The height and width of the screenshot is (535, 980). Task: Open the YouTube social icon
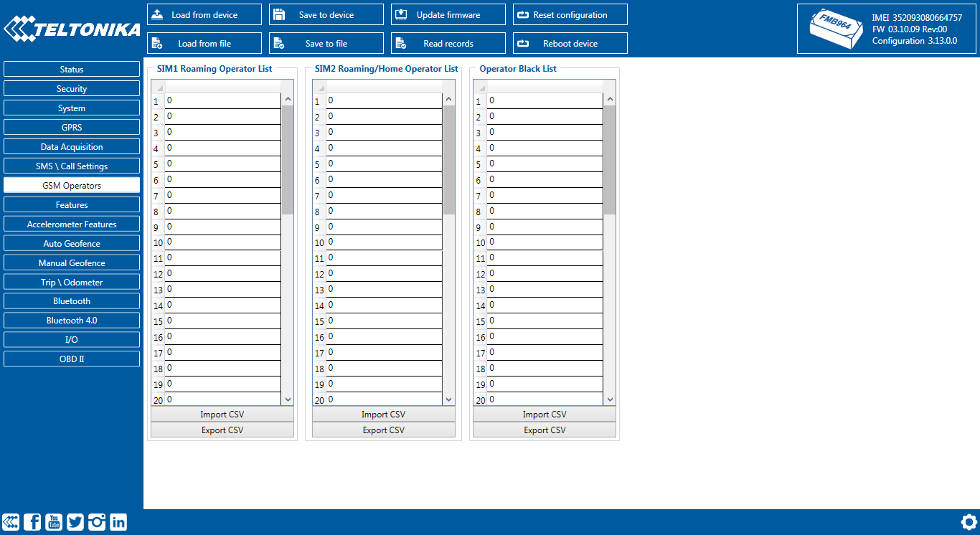[x=54, y=522]
